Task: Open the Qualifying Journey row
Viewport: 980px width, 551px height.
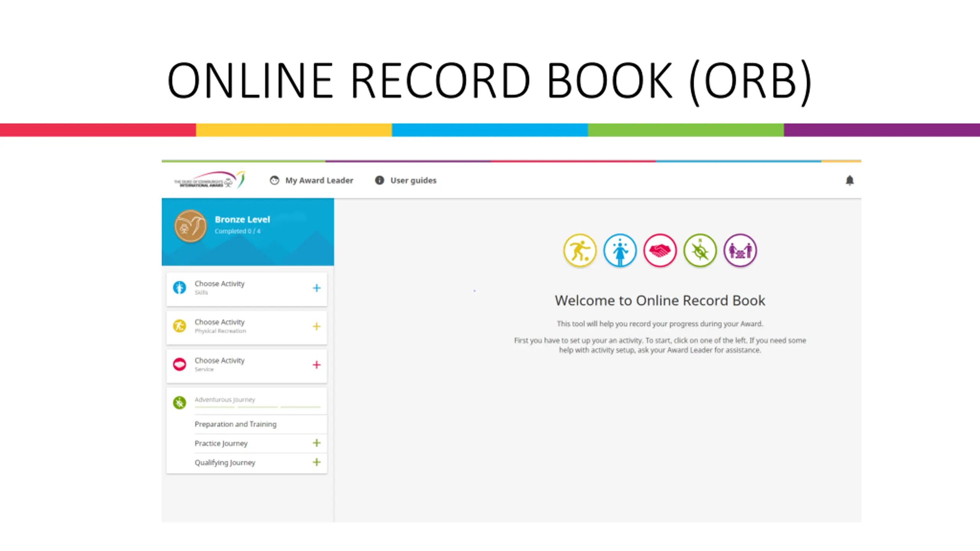Action: [260, 462]
